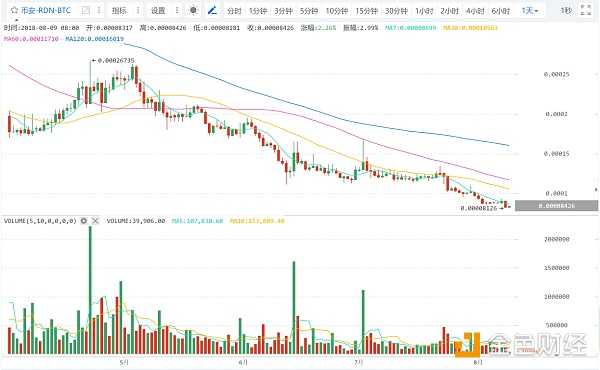This screenshot has width=600, height=370.
Task: Click the MA7 value label in the chart header
Action: point(410,28)
